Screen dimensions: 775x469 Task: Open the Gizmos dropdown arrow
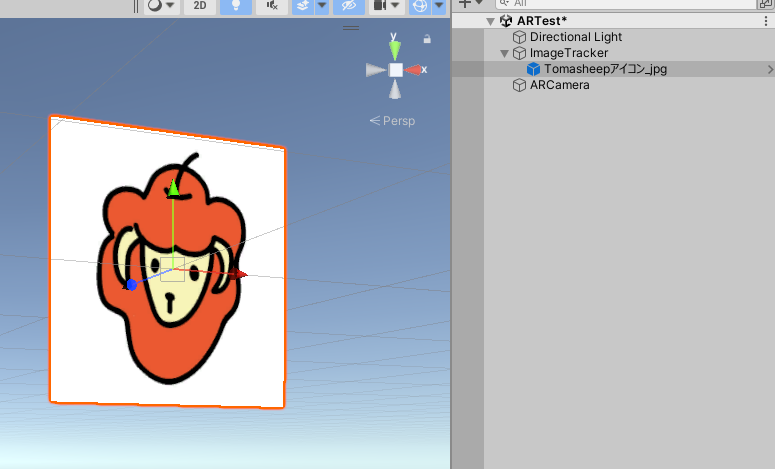point(438,5)
